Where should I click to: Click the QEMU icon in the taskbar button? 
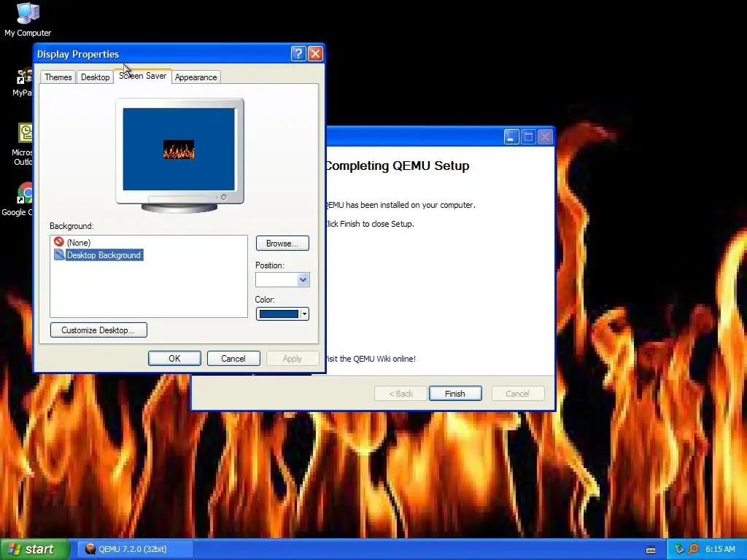[90, 549]
